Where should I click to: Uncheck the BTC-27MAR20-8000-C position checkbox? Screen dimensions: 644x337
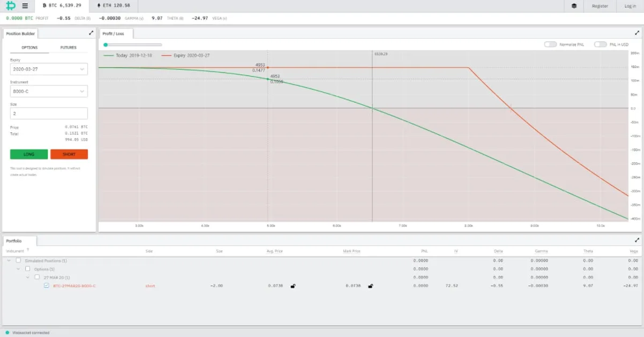click(x=47, y=286)
